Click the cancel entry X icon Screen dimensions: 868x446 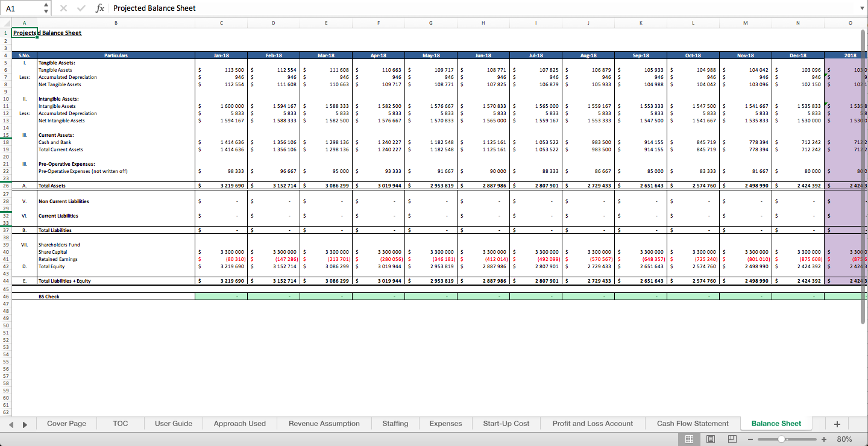pyautogui.click(x=64, y=8)
